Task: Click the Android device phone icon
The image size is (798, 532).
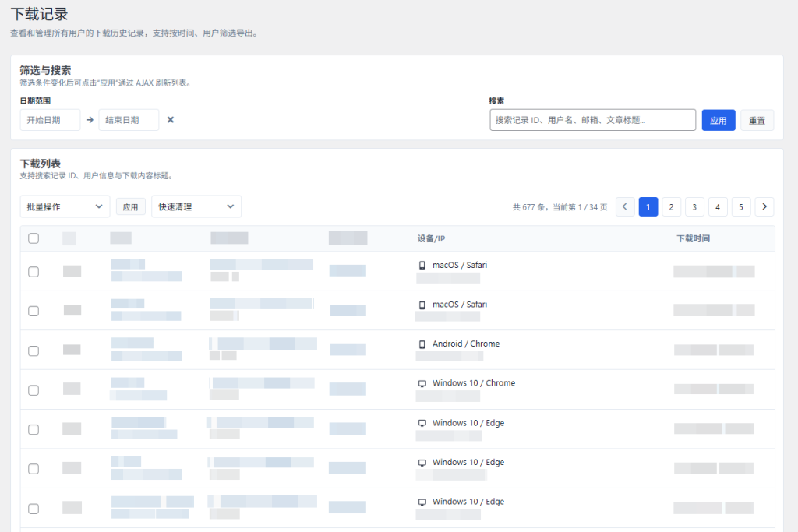Action: tap(422, 343)
